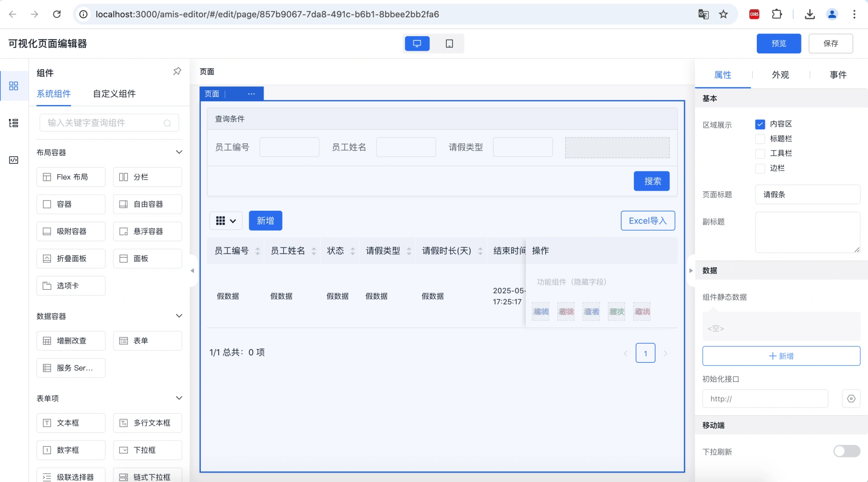This screenshot has height=482, width=868.
Task: Open the outline tree icon in sidebar
Action: click(x=14, y=123)
